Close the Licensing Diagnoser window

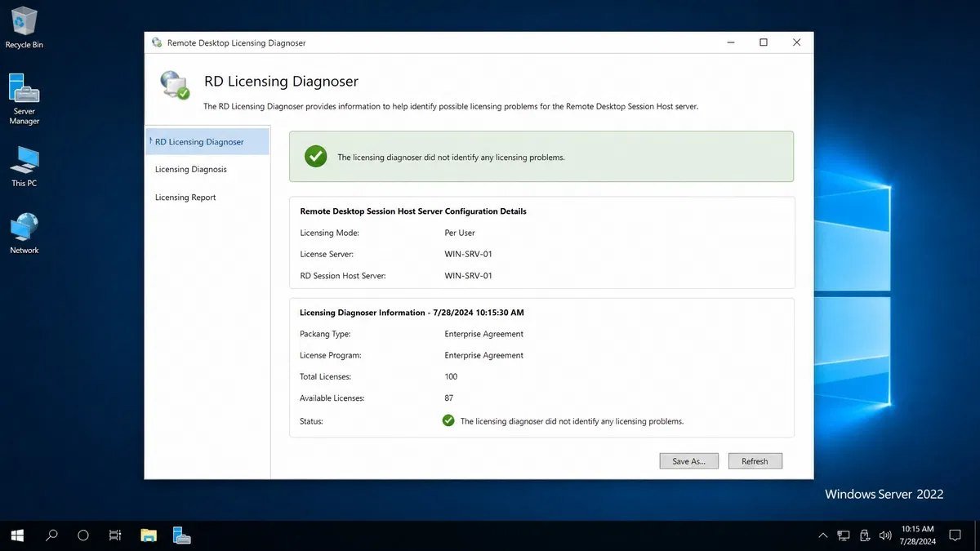[797, 42]
